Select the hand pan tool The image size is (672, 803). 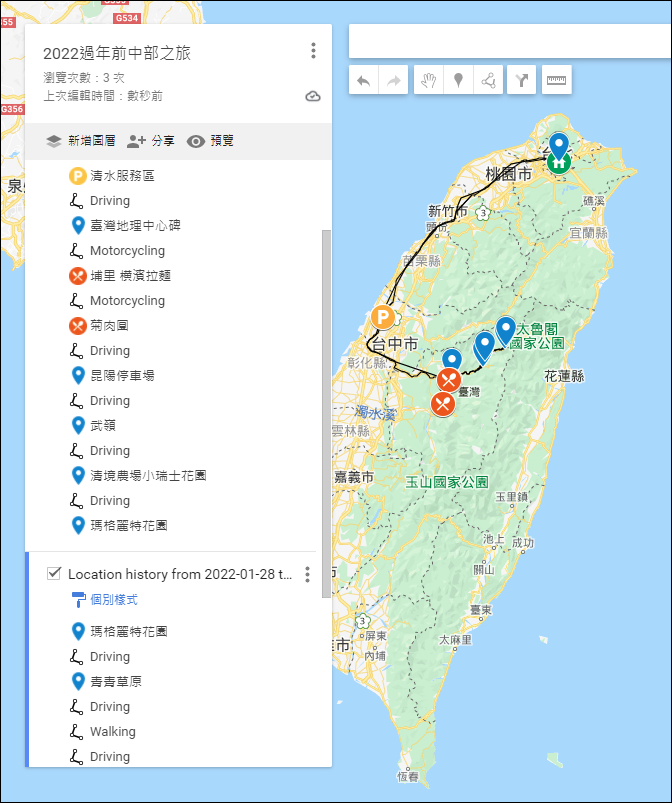(x=428, y=80)
